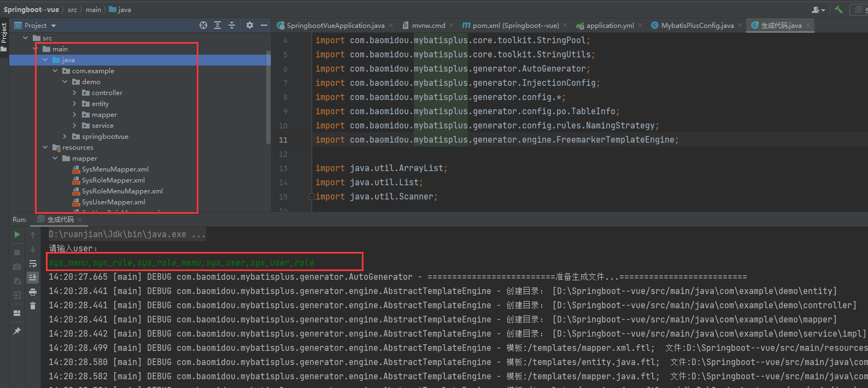Rerun the program with green play icon
Viewport: 868px width, 388px height.
pos(17,234)
